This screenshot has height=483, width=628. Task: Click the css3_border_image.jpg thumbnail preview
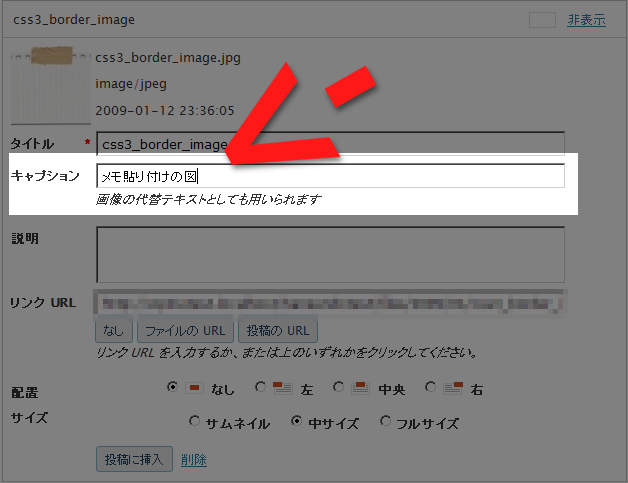[48, 80]
